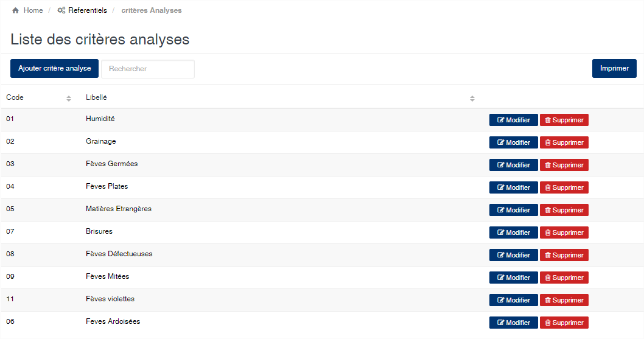Click the edit icon on Fèves Germées row
This screenshot has width=644, height=339.
pos(501,165)
